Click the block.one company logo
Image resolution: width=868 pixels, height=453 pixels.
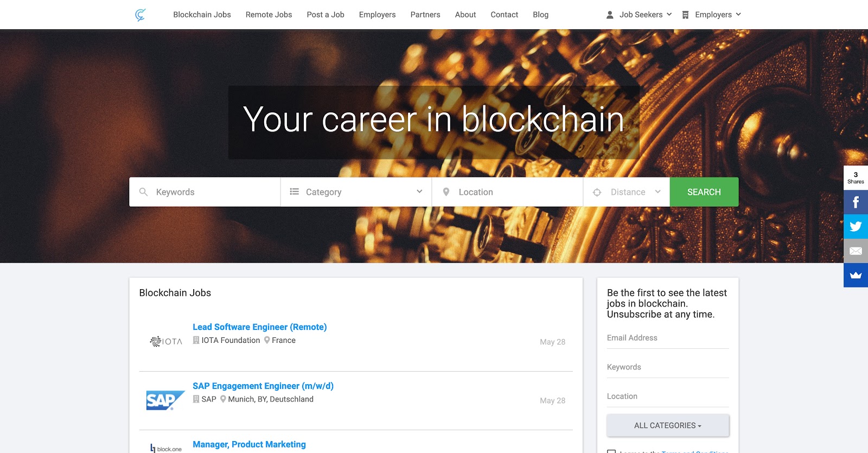tap(166, 449)
